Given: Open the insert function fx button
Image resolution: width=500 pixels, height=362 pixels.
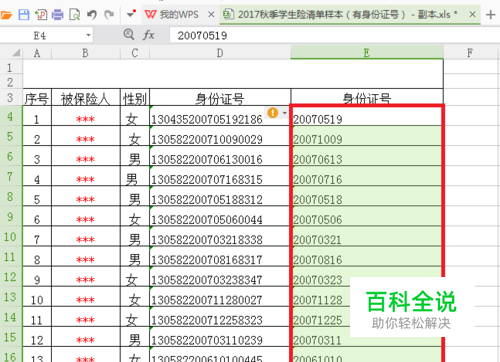Looking at the screenshot, I should pyautogui.click(x=149, y=35).
